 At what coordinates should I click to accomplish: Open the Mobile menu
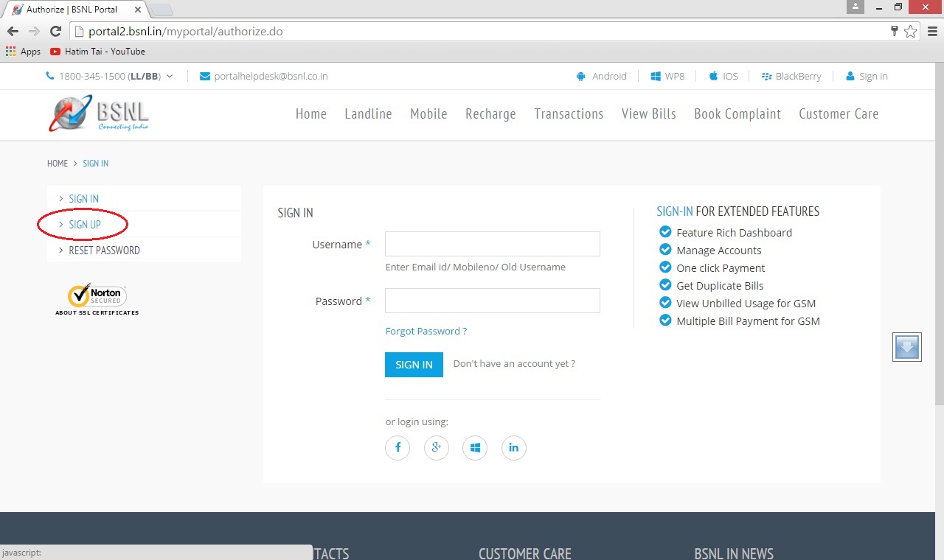click(x=428, y=113)
